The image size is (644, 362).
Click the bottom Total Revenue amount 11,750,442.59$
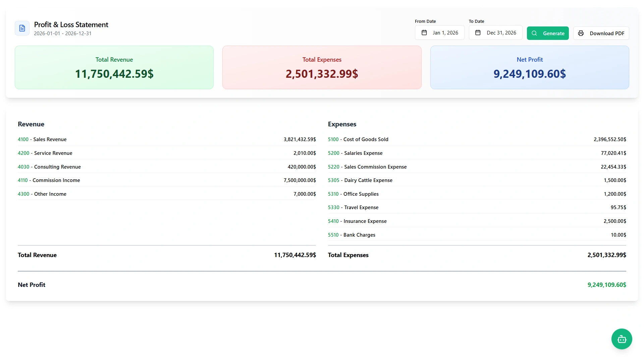(295, 255)
